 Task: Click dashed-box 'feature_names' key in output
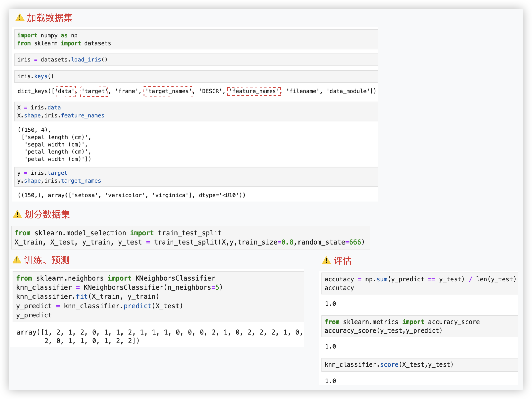click(254, 91)
